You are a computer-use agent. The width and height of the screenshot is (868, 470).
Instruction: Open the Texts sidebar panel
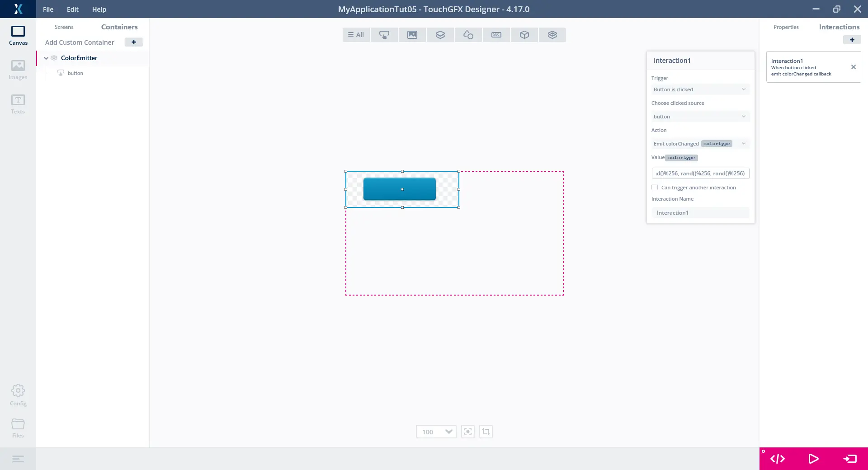(x=18, y=104)
